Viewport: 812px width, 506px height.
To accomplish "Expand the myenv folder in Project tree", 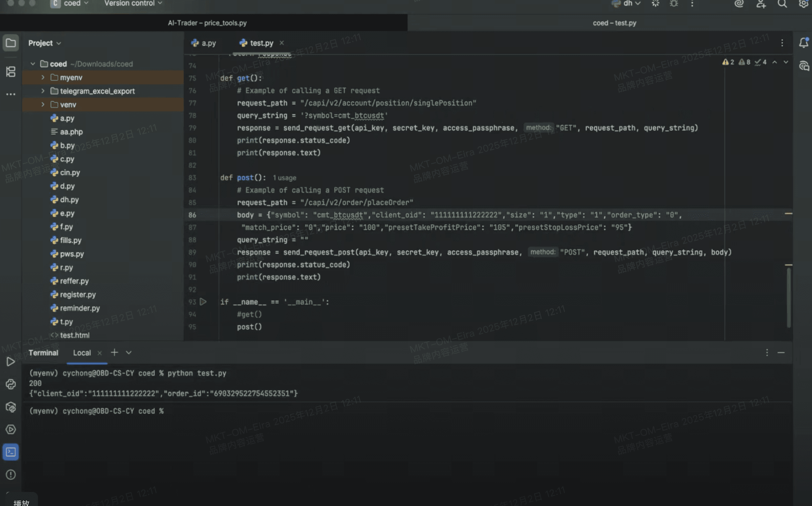I will point(43,77).
